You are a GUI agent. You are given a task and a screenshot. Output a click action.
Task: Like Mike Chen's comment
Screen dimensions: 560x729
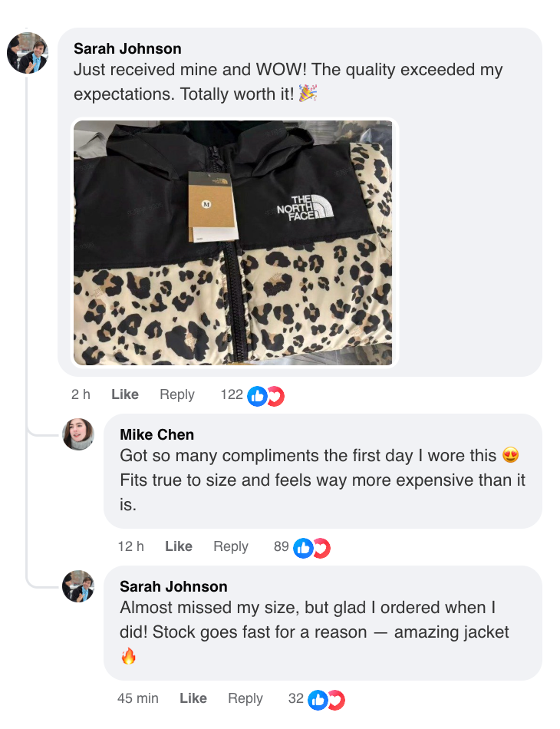[x=179, y=546]
